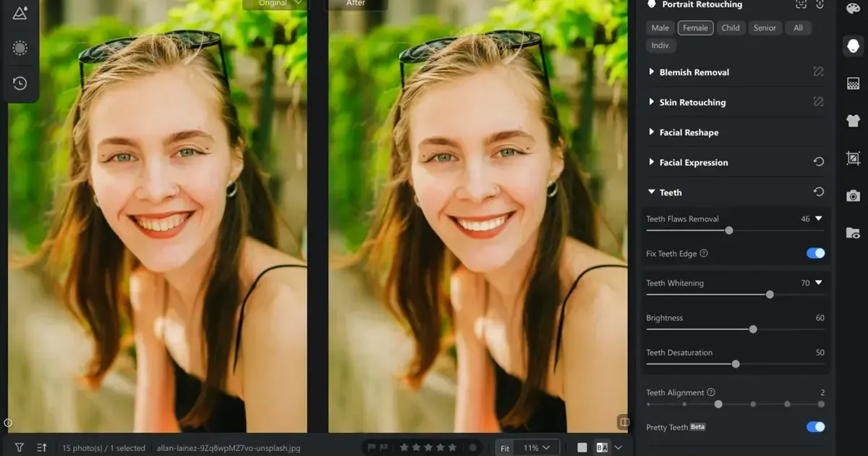The width and height of the screenshot is (868, 456).
Task: Set rating using the first star
Action: pyautogui.click(x=405, y=448)
